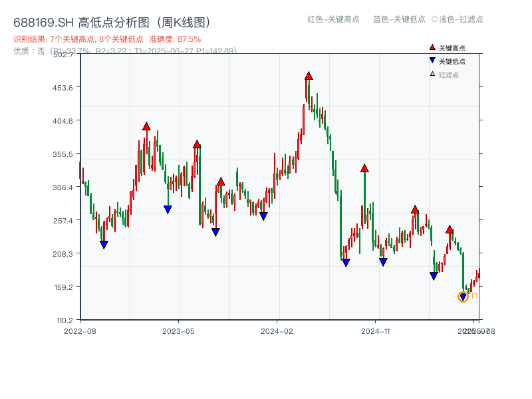Click the highest red triangle marker near 470
This screenshot has width=532, height=399.
pos(309,76)
